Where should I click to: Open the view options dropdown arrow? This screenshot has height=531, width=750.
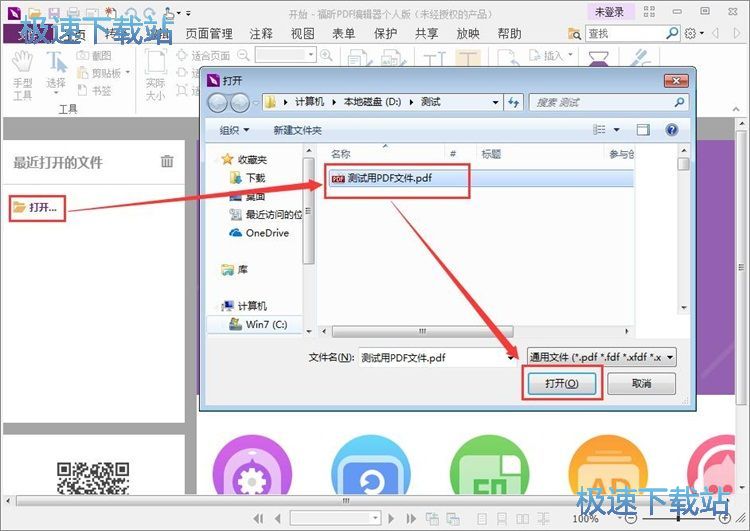click(617, 130)
